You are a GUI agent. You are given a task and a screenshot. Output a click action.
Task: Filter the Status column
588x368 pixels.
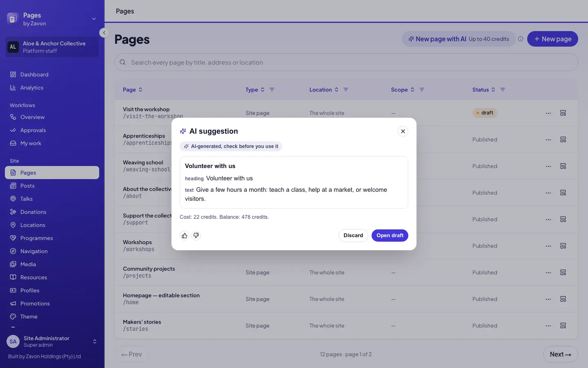(503, 90)
